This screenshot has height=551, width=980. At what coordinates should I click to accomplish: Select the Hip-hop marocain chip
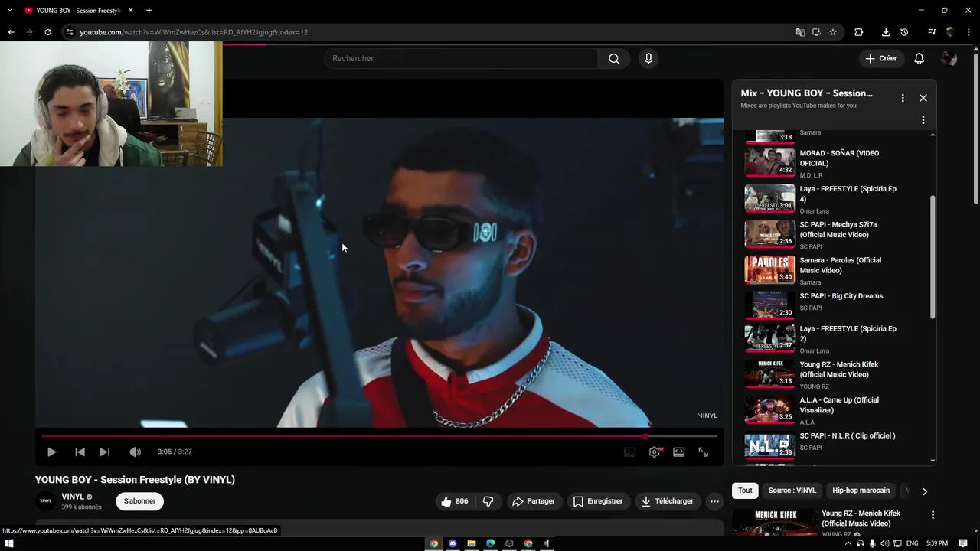pos(861,491)
